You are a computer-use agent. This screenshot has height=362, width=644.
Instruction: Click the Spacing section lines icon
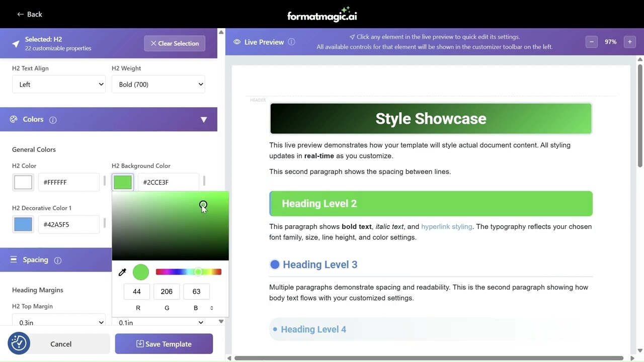coord(14,259)
